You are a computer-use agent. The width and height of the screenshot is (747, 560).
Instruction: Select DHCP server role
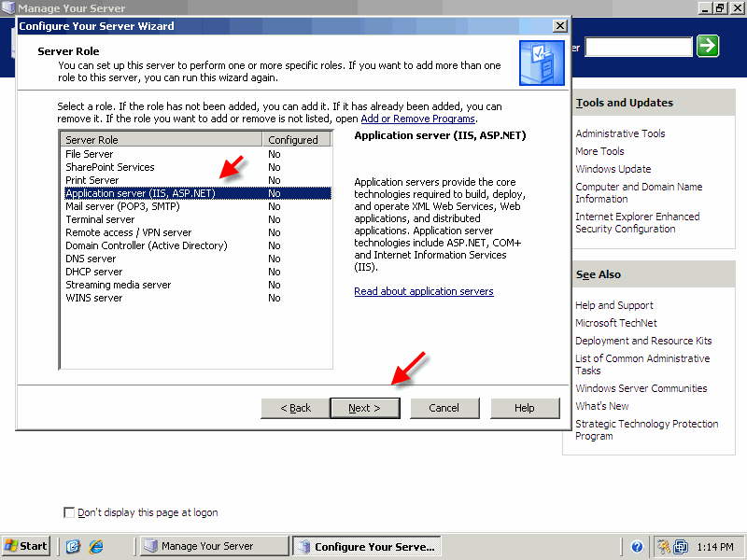pyautogui.click(x=197, y=272)
